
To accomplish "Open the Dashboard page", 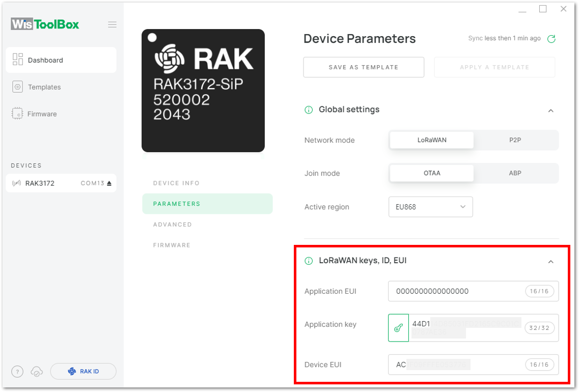I will point(61,60).
